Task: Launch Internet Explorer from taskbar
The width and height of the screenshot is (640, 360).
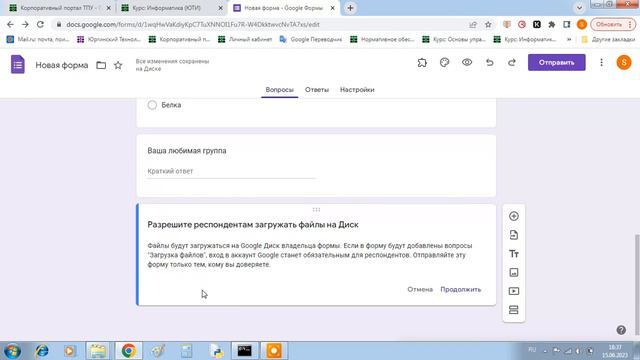Action: coord(42,351)
